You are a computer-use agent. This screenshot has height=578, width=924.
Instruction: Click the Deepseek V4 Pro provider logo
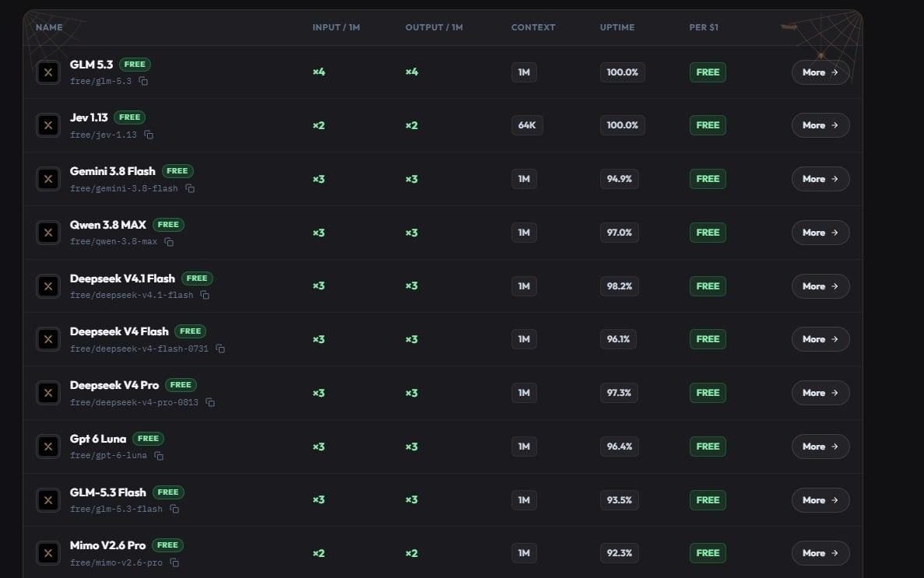[48, 393]
